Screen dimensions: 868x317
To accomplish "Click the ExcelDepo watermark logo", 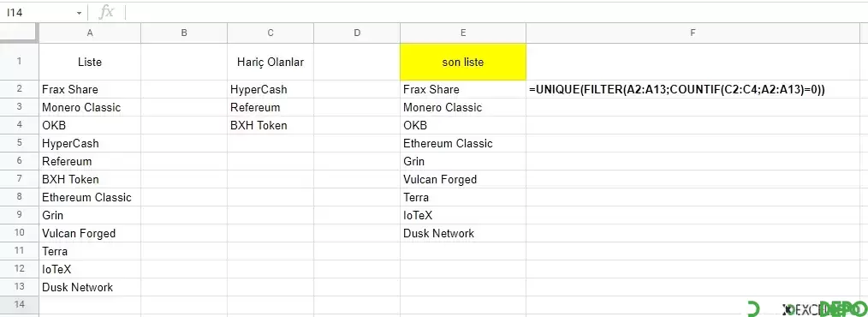I will [x=807, y=308].
